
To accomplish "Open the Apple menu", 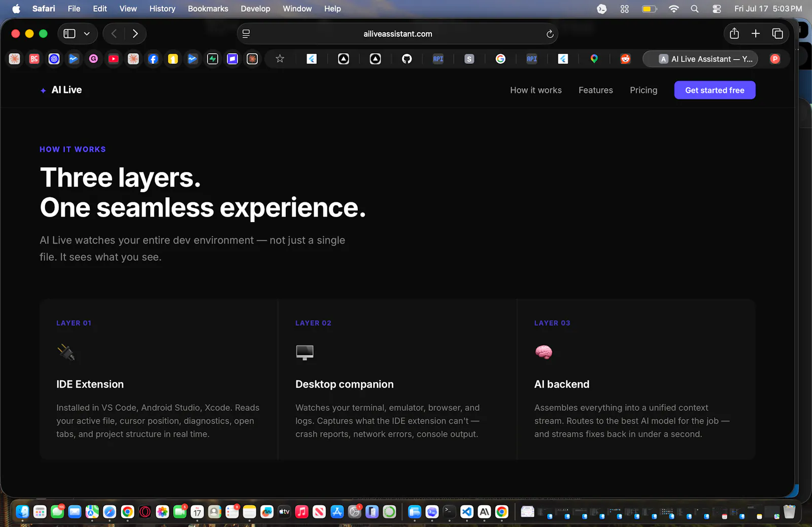I will (x=16, y=9).
